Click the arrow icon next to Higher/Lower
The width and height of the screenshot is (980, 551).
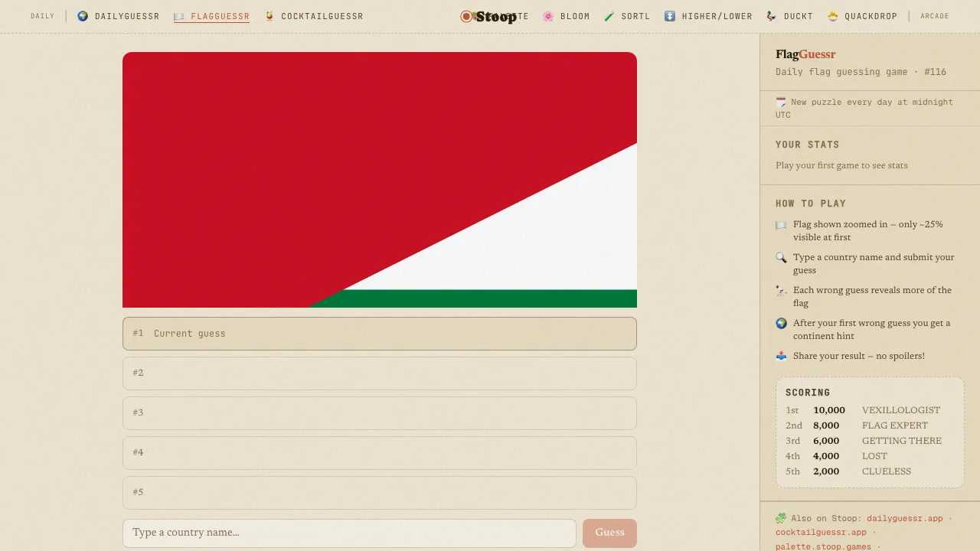[670, 16]
